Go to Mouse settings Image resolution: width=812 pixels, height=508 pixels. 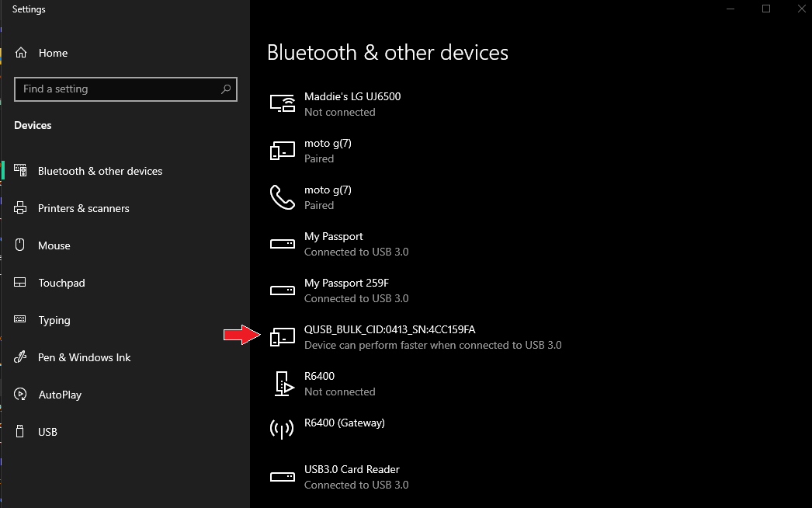[54, 245]
